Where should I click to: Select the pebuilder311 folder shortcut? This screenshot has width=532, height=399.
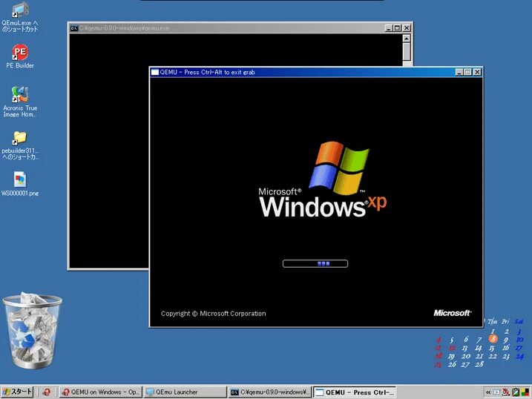[x=20, y=145]
